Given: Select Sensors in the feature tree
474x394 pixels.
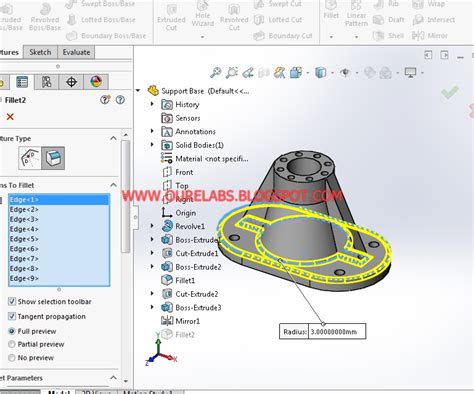Looking at the screenshot, I should [181, 118].
